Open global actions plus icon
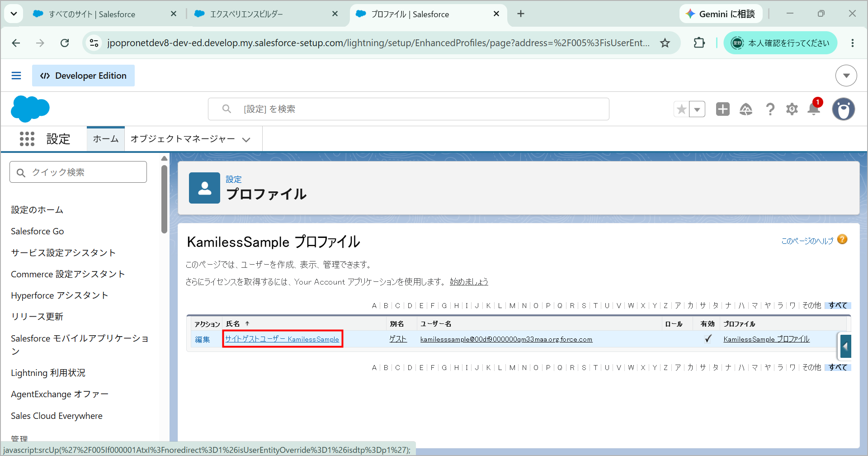Viewport: 868px width, 456px height. 722,109
